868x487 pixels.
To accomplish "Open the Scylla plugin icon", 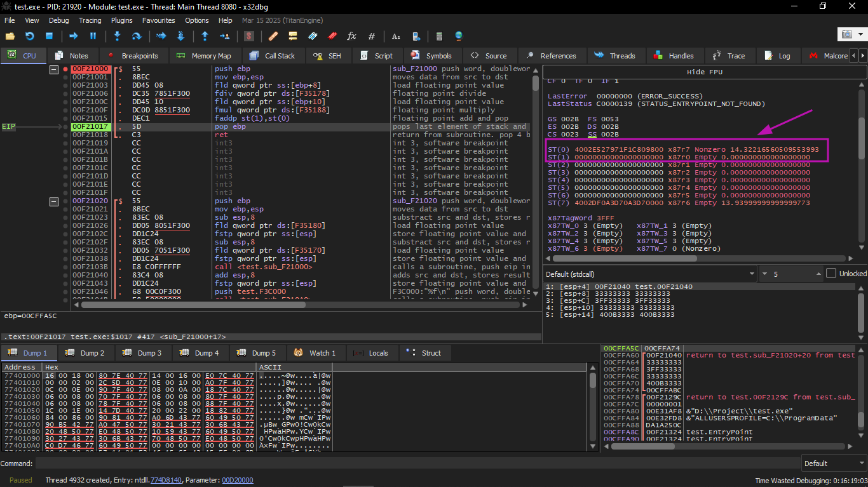I will (x=250, y=36).
